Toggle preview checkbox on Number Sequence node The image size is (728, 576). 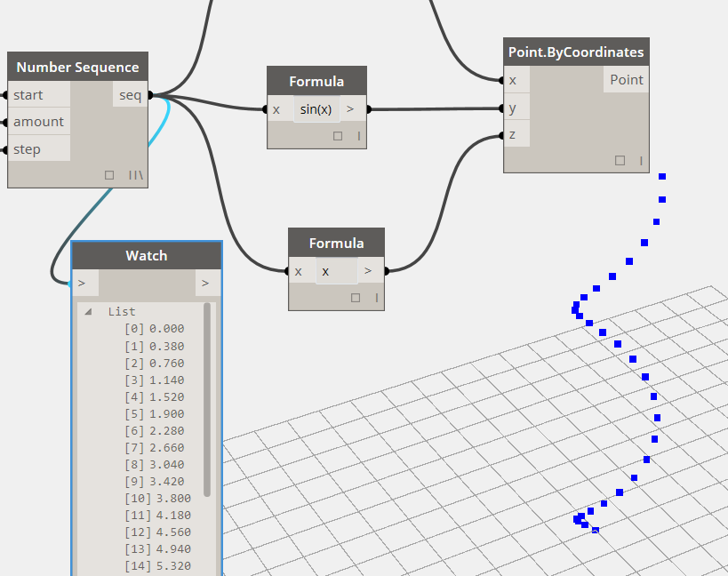pos(109,175)
